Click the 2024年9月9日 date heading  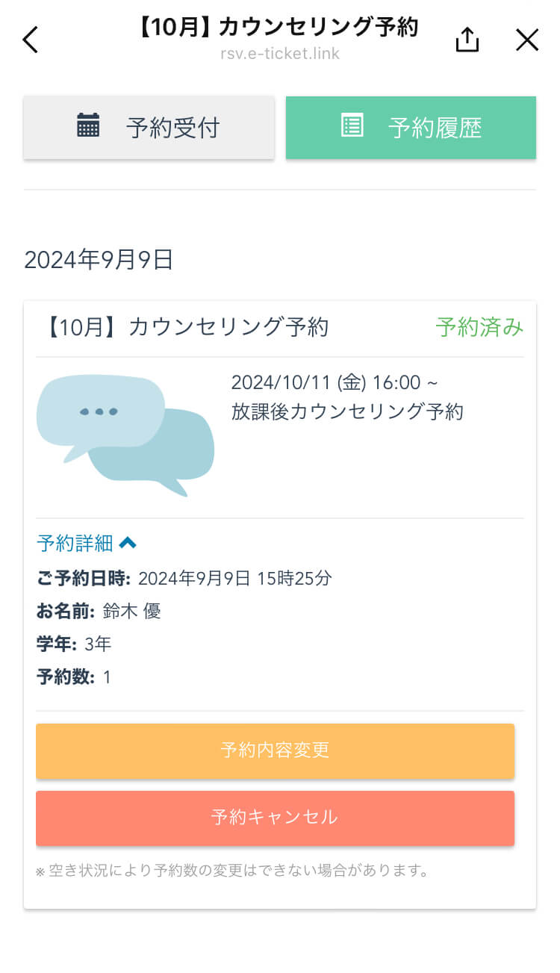(x=99, y=260)
